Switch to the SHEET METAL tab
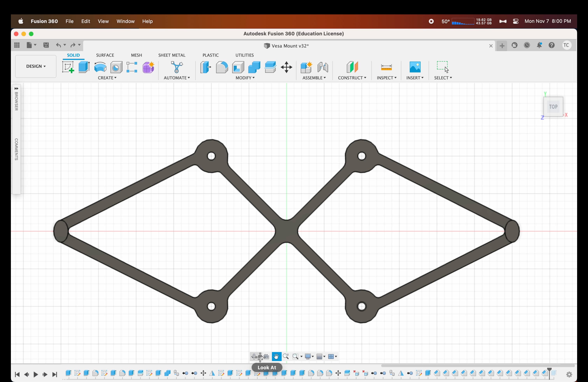 [172, 55]
